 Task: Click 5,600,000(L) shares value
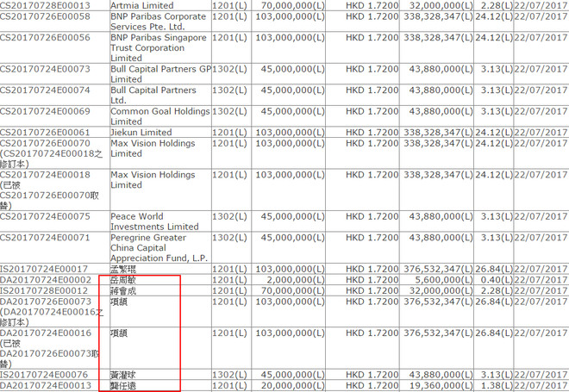pos(444,280)
